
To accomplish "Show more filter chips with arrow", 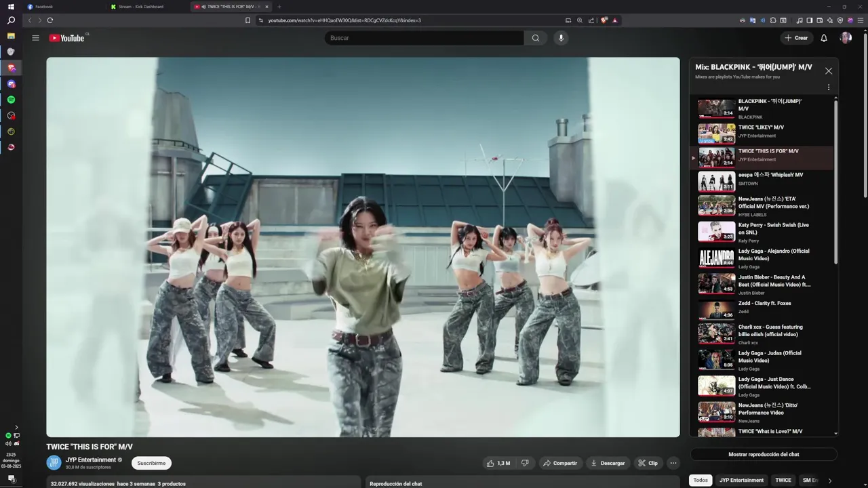I will [830, 480].
